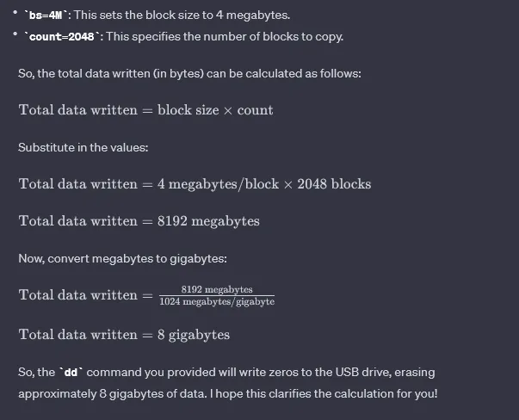Click the bullet point before bs=4M
519x420 pixels.
(x=15, y=15)
